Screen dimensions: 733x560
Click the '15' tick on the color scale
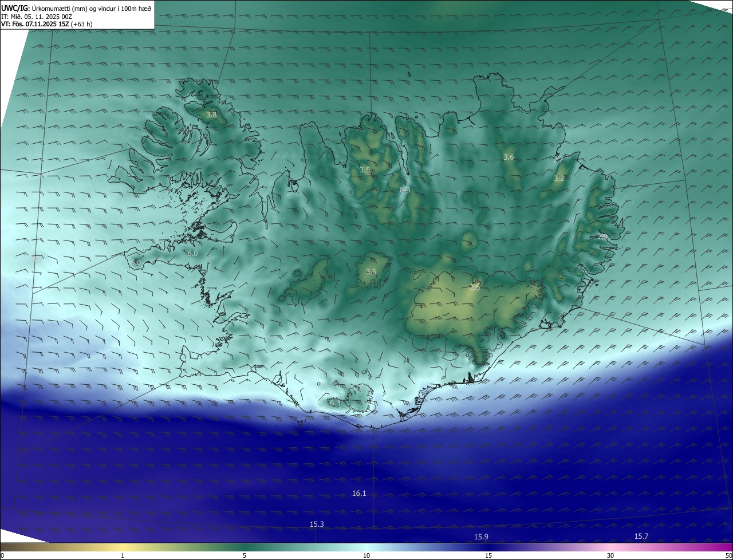click(x=488, y=555)
